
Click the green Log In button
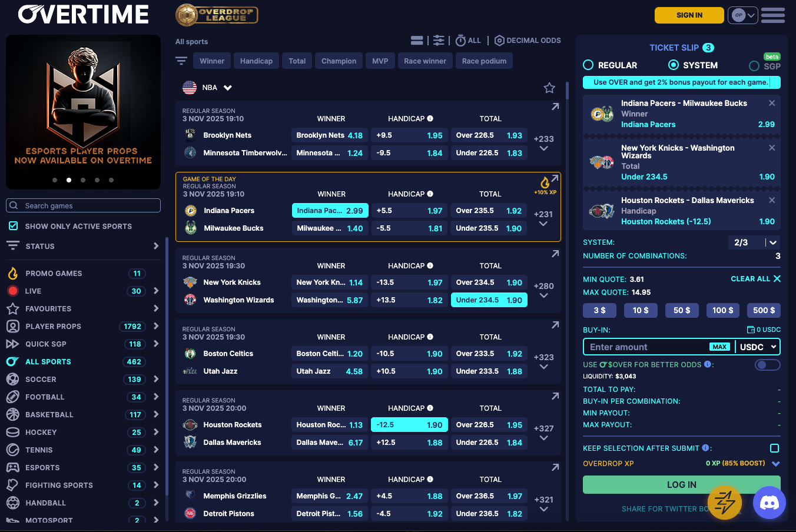pos(682,485)
